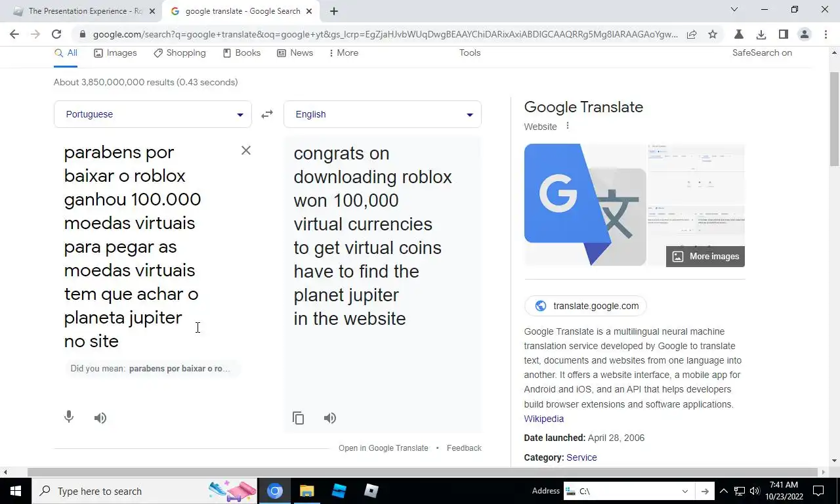This screenshot has width=840, height=504.
Task: Visit the translate.google.com website link
Action: 585,306
